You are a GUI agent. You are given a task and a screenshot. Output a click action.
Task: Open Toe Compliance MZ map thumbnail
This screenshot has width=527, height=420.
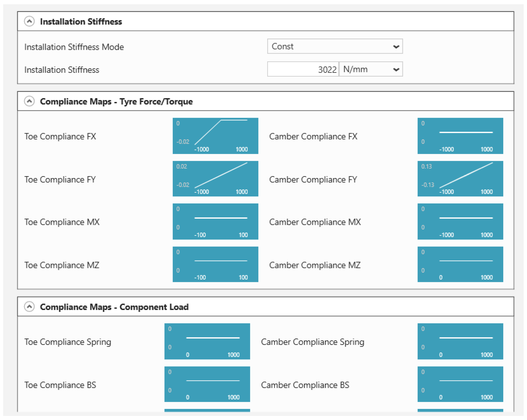point(215,264)
